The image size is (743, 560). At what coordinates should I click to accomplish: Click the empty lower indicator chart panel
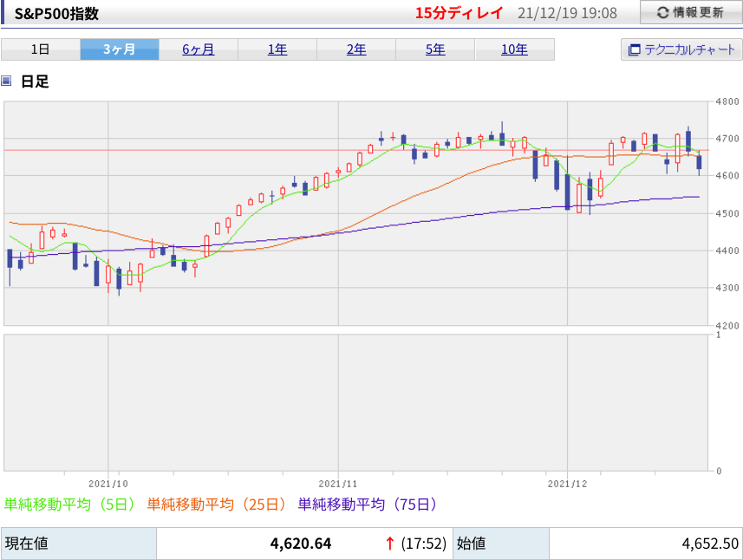coord(355,403)
